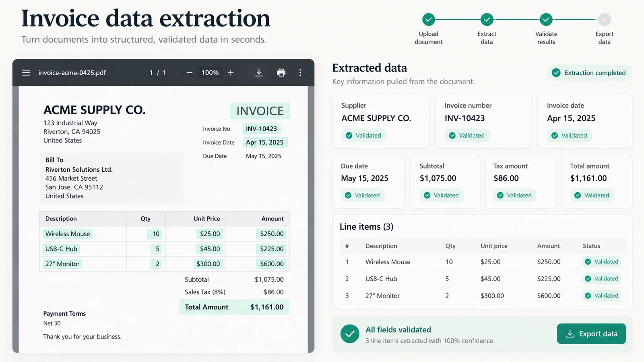Click Validated badge under Tax amount
The height and width of the screenshot is (362, 644).
coord(515,195)
